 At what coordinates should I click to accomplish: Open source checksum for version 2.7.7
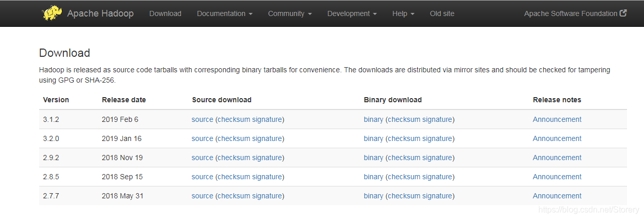234,196
